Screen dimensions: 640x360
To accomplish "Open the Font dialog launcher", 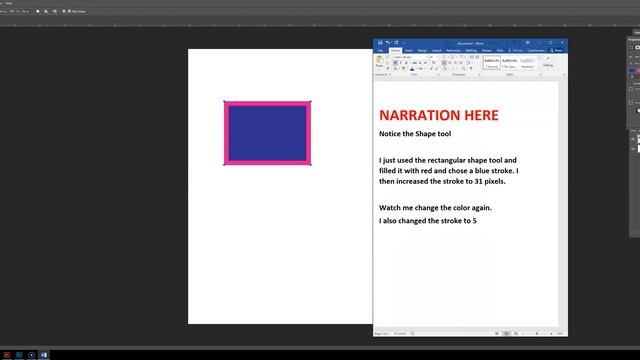I will pos(438,75).
